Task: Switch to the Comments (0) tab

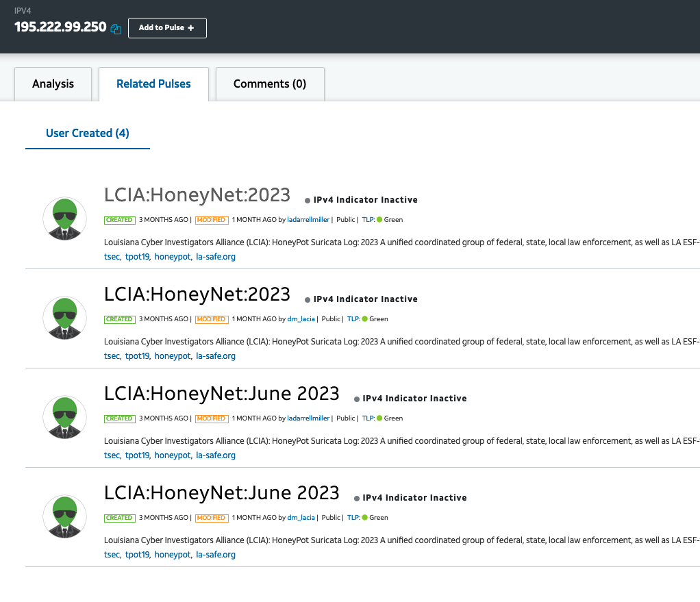Action: [270, 84]
